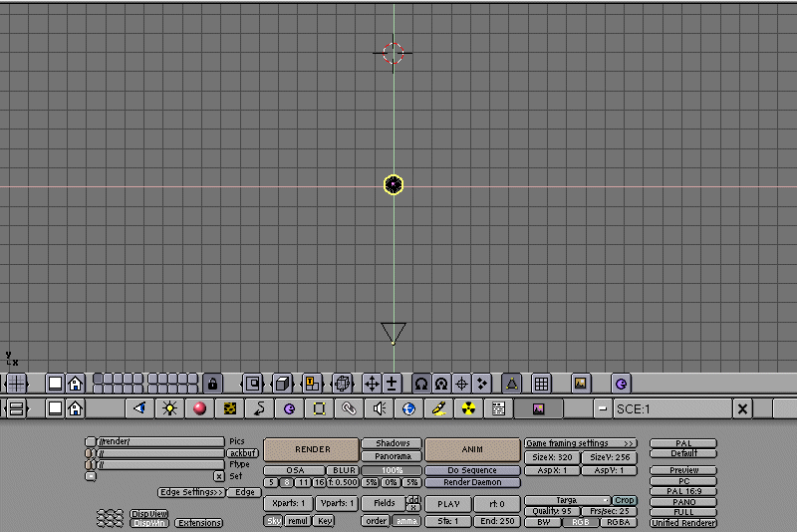
Task: Select the Paint buttons brush icon
Action: (438, 408)
